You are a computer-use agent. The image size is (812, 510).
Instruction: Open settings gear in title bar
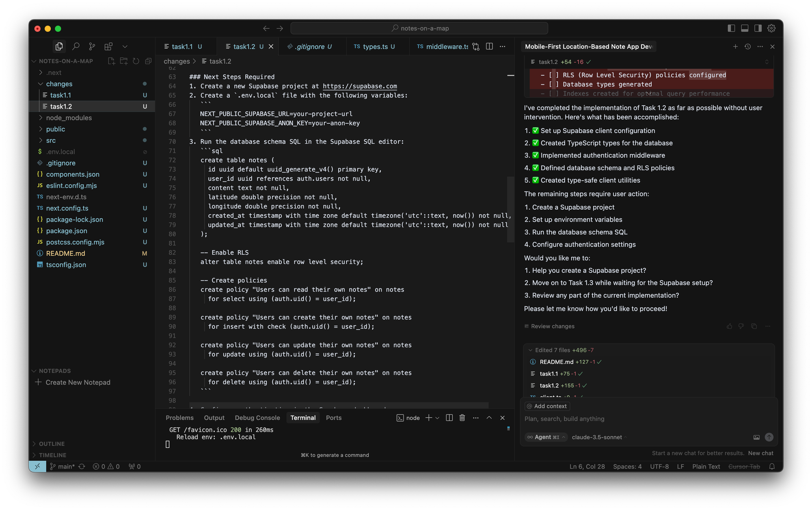point(771,28)
